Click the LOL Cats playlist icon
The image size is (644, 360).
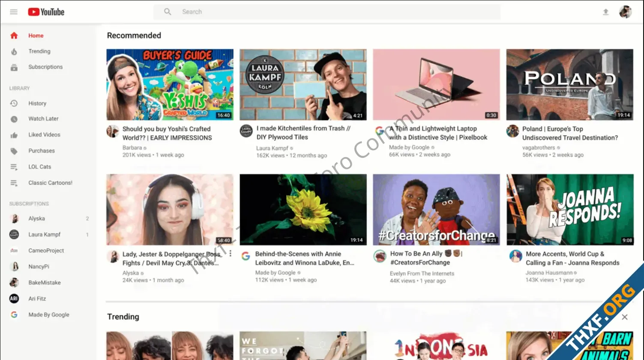(14, 167)
